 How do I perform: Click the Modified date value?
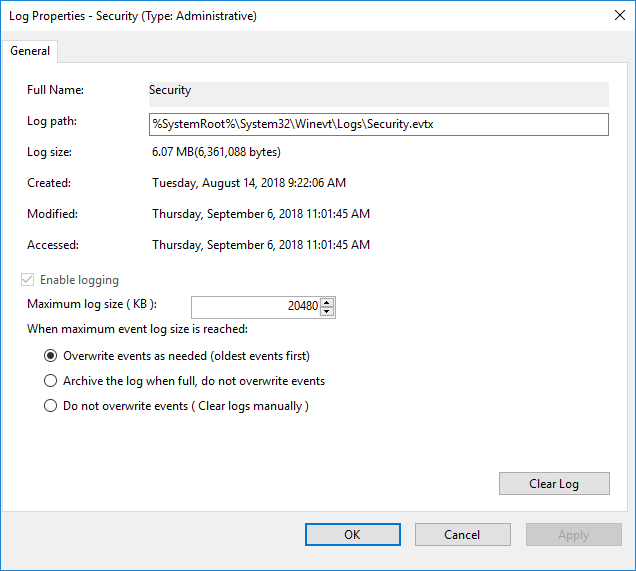pyautogui.click(x=261, y=214)
